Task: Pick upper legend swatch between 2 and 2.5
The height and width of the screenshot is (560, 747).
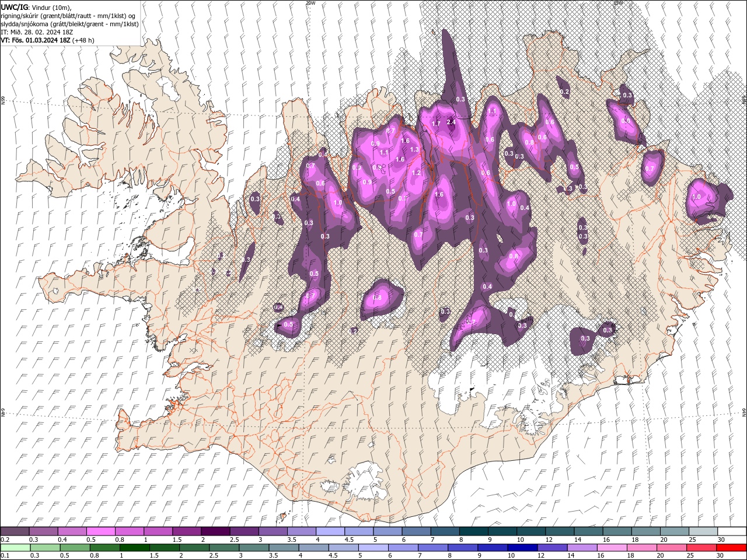Action: pyautogui.click(x=215, y=531)
